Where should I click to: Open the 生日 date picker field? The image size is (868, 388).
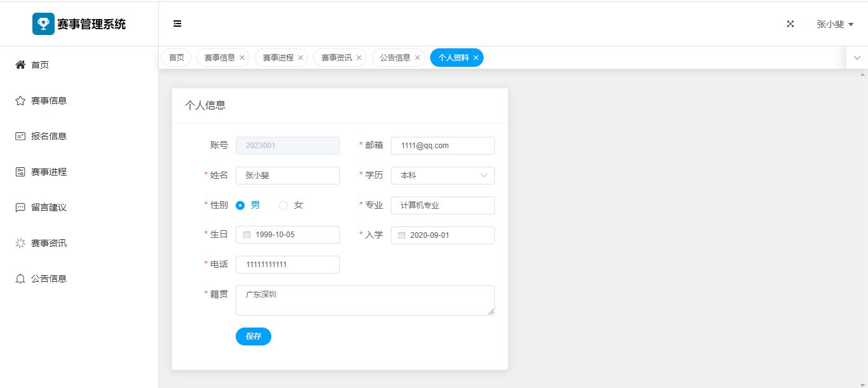(x=287, y=235)
